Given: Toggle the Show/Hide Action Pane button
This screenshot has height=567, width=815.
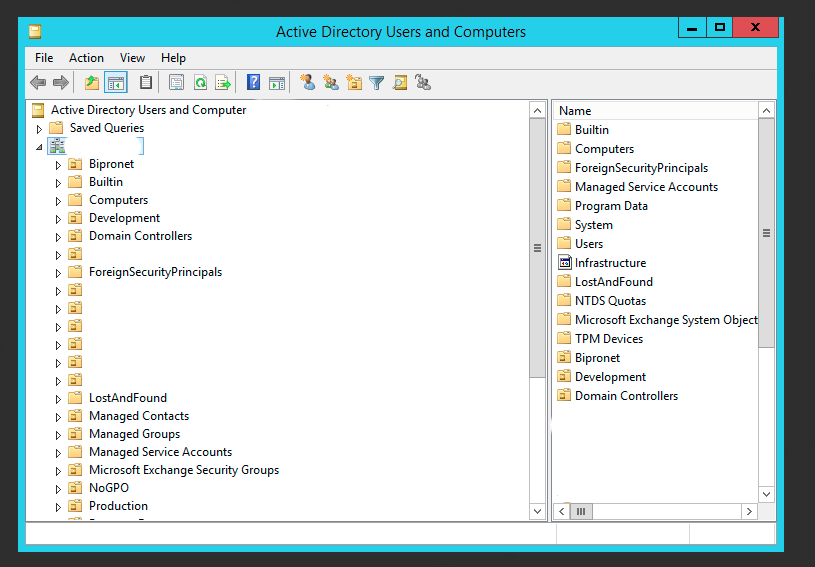Looking at the screenshot, I should [x=277, y=83].
